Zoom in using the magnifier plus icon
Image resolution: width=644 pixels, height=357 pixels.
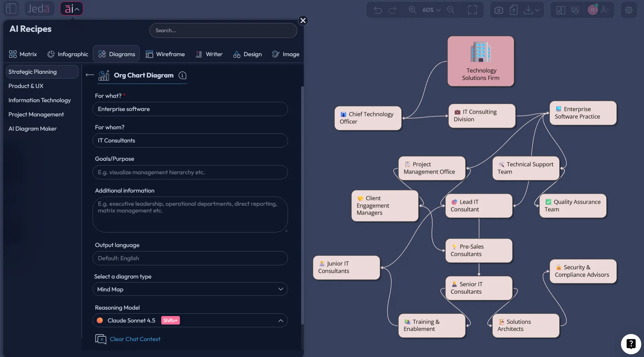click(413, 10)
